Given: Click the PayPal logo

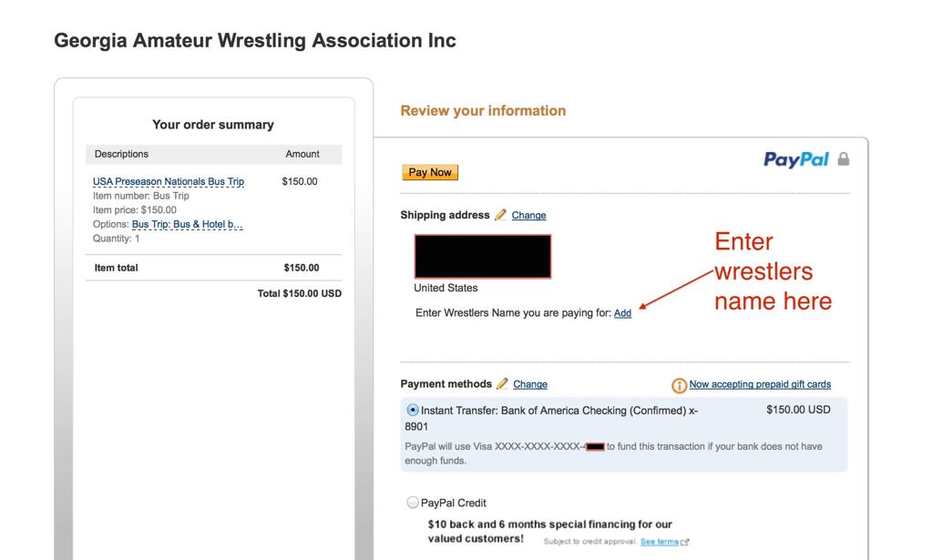Looking at the screenshot, I should coord(795,158).
